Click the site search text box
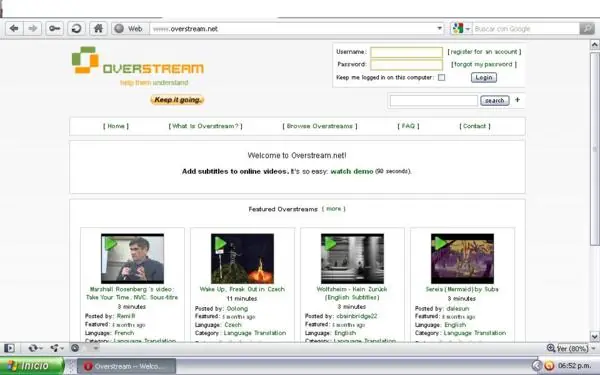This screenshot has width=600, height=375. [x=434, y=101]
